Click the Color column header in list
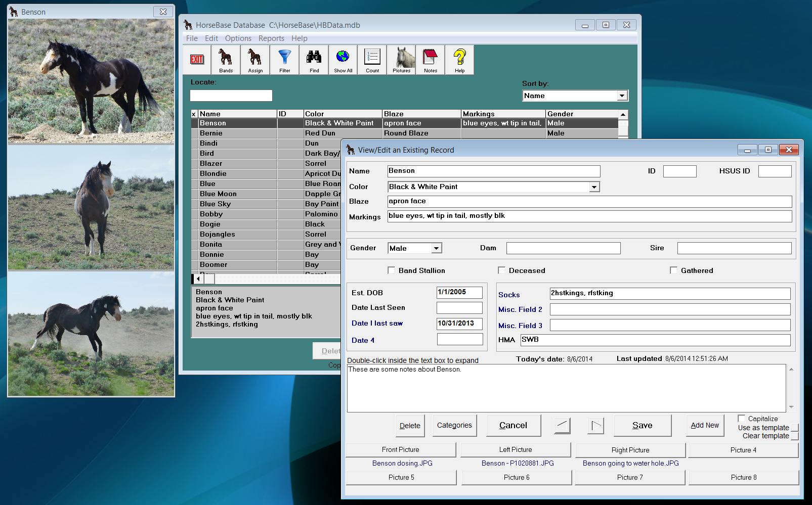Image resolution: width=812 pixels, height=505 pixels. tap(343, 114)
